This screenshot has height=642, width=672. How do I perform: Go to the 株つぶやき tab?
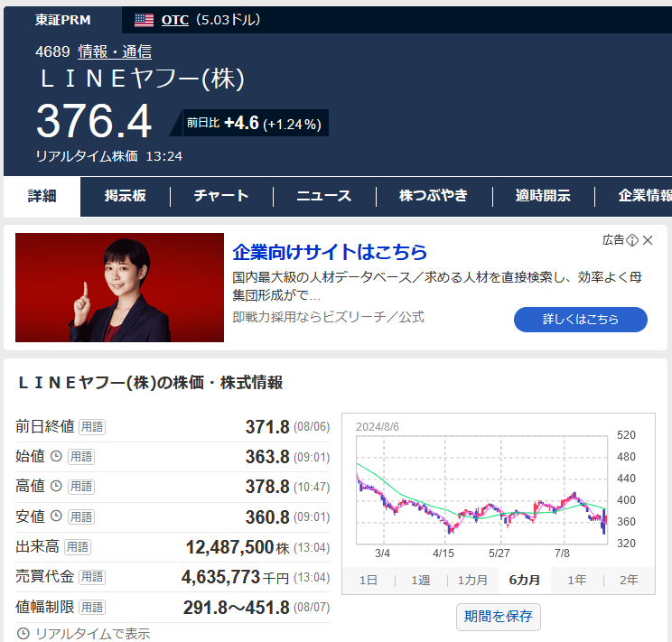click(434, 196)
